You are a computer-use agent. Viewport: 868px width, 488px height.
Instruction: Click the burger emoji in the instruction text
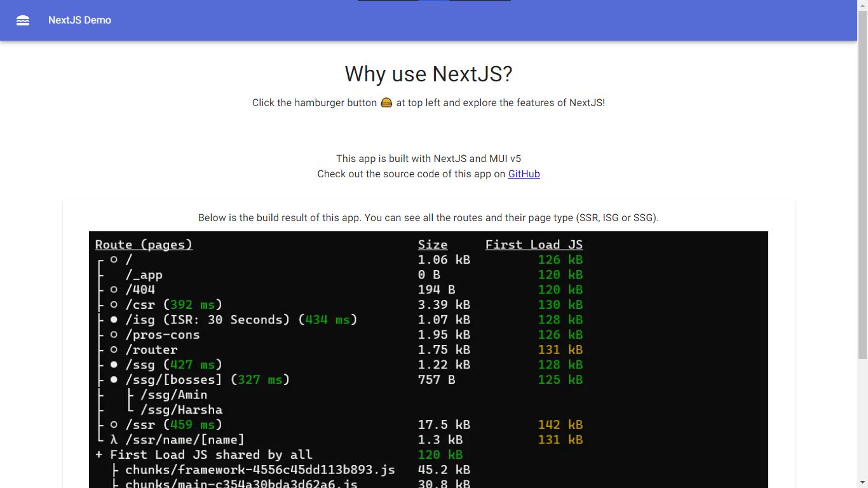pyautogui.click(x=386, y=103)
